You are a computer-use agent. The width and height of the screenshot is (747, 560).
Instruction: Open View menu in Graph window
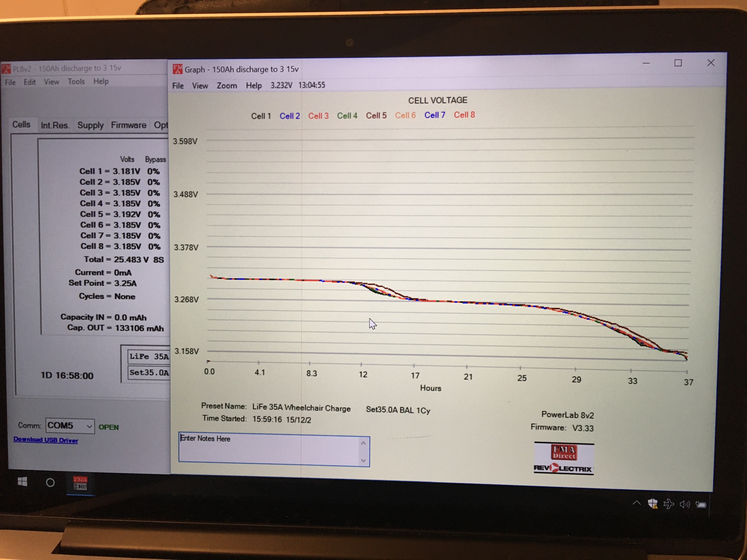coord(200,86)
